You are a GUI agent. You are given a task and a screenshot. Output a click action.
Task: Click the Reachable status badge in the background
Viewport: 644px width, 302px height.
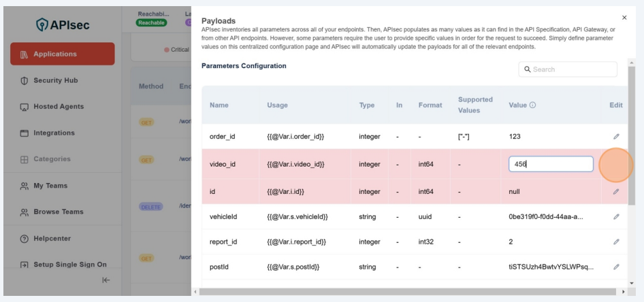click(x=152, y=22)
